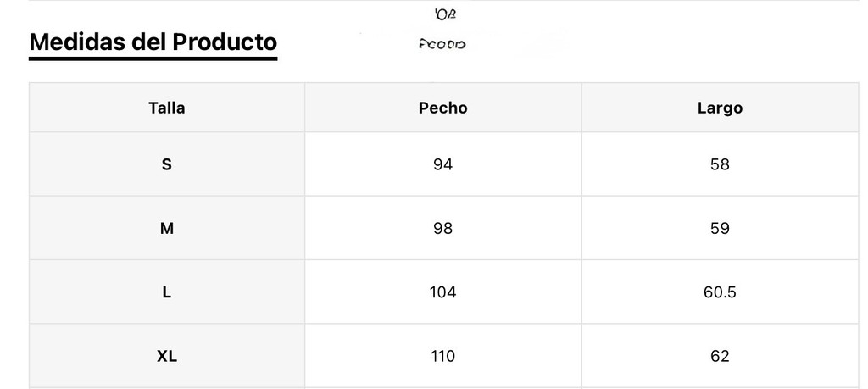Image resolution: width=868 pixels, height=389 pixels.
Task: Click the M size row label
Action: (167, 228)
